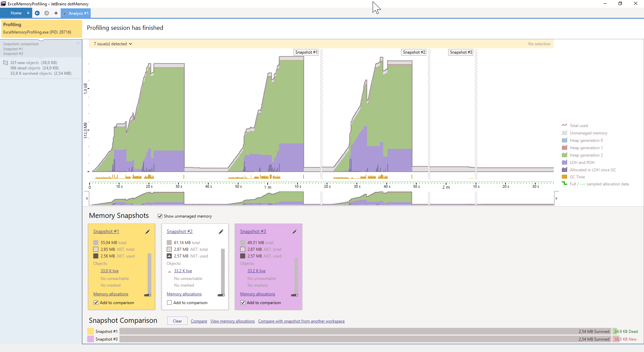Click the info icon next to Snapshots comparison

click(x=78, y=43)
